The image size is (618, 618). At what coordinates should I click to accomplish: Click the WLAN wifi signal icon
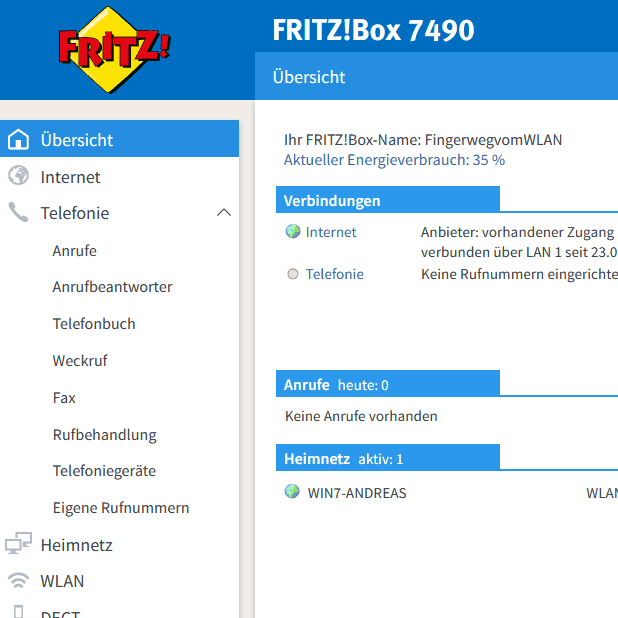tap(19, 580)
